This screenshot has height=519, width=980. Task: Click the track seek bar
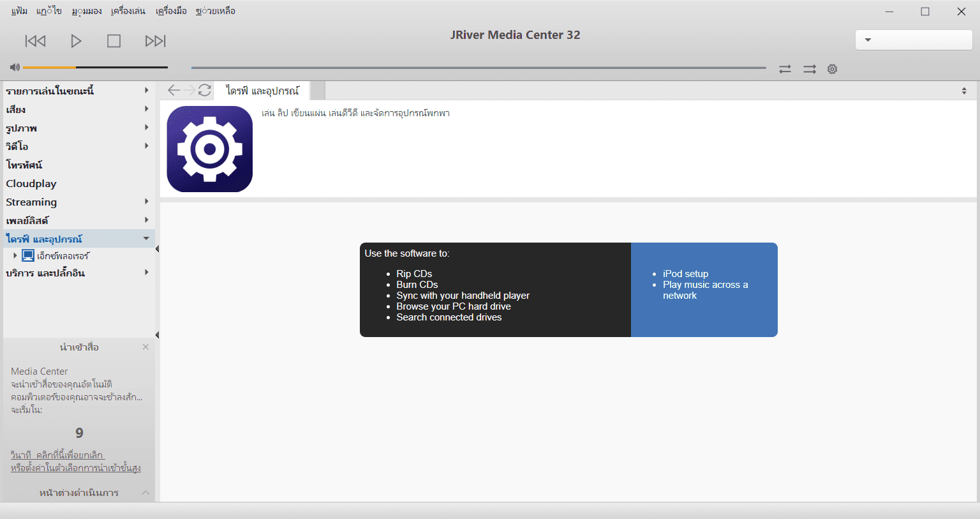click(478, 68)
